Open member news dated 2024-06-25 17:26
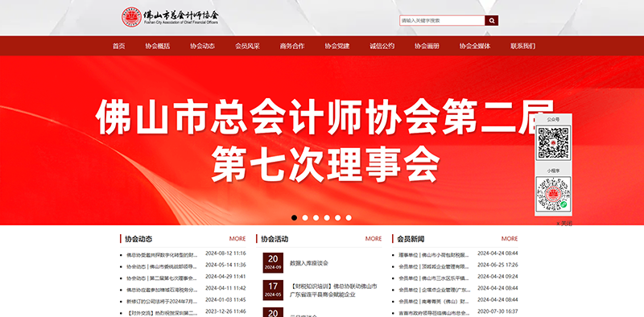644x317 pixels. (x=434, y=266)
